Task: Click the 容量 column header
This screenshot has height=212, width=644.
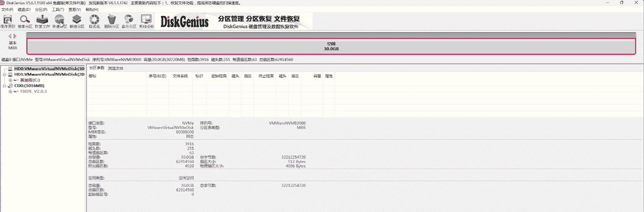Action: click(317, 76)
